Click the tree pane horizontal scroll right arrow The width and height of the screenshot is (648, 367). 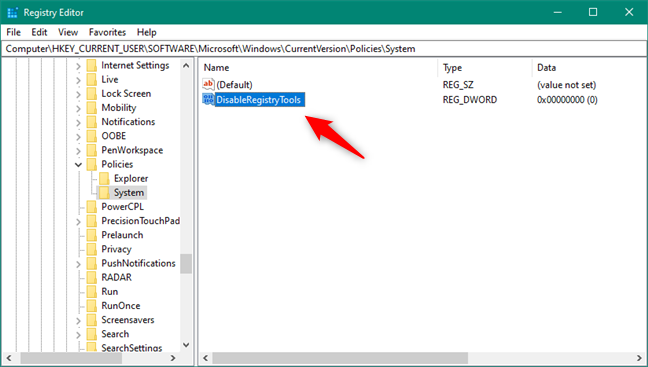(x=173, y=358)
